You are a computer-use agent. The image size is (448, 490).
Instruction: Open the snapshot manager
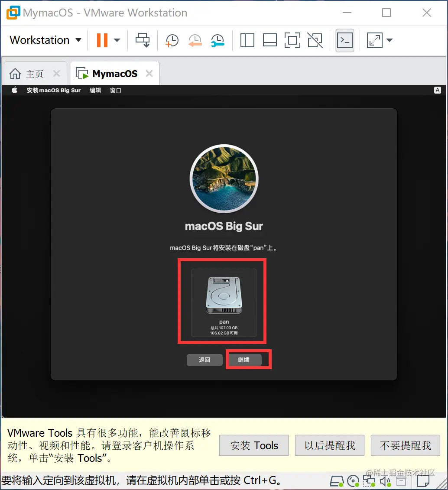tap(218, 41)
